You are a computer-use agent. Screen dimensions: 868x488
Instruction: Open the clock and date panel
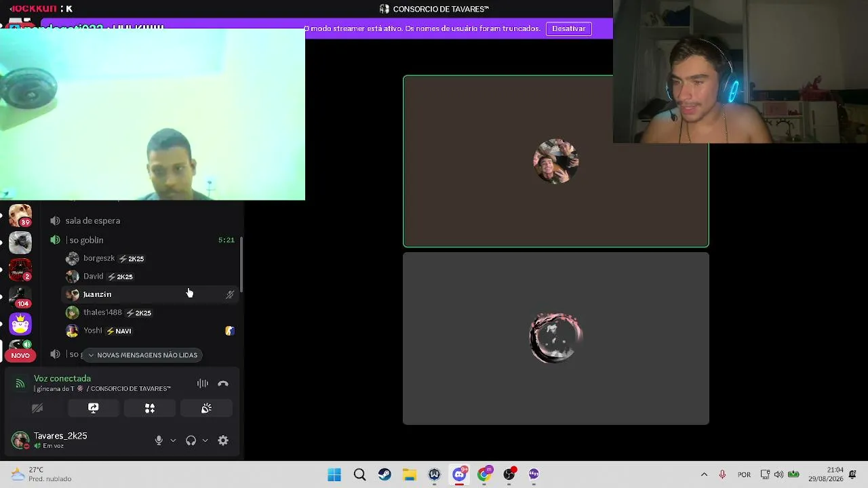tap(825, 474)
